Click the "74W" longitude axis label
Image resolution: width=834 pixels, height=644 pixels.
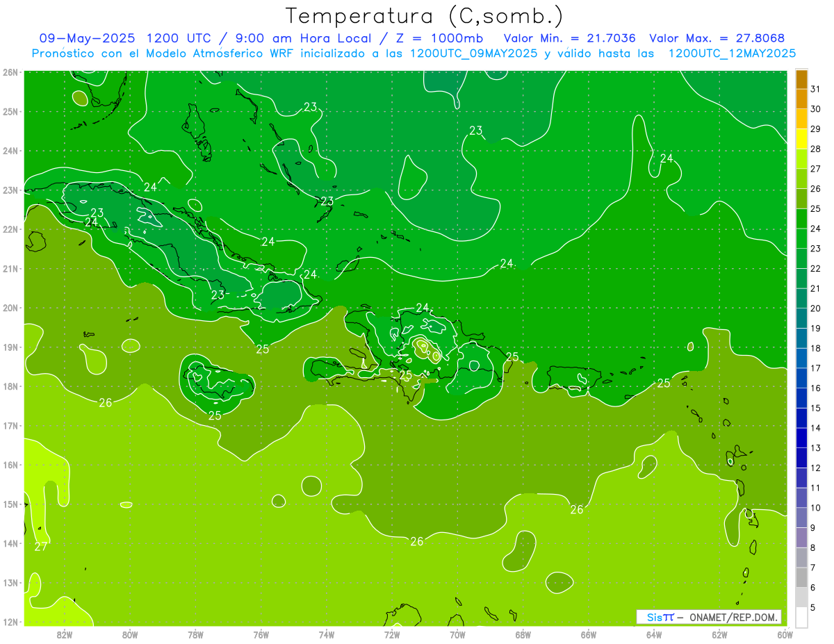(x=326, y=634)
